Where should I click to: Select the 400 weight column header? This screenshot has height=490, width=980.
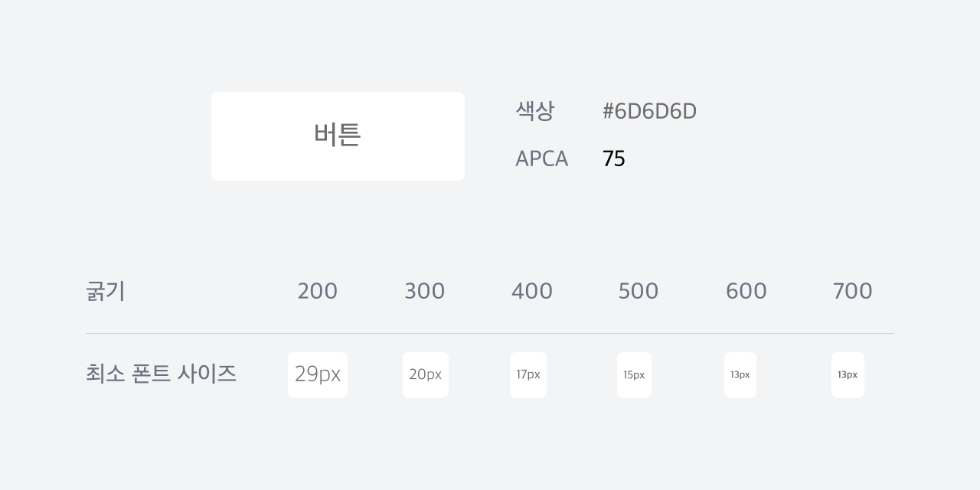coord(531,291)
